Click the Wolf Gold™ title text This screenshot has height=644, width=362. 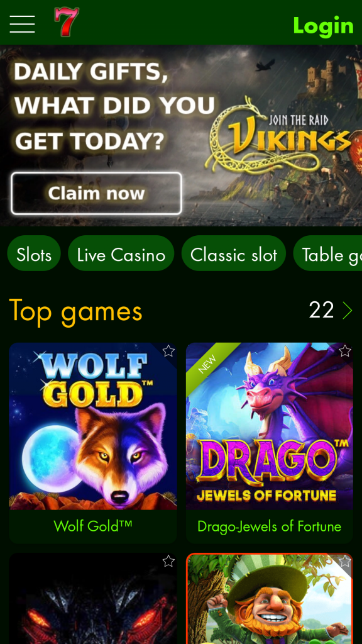coord(93,525)
